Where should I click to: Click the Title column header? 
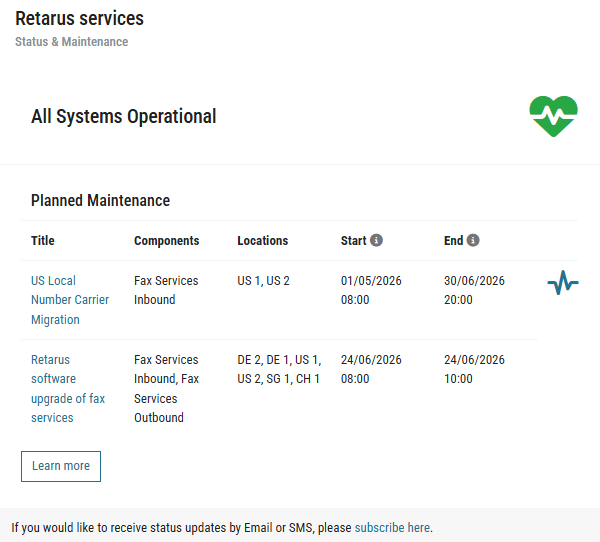pos(42,240)
